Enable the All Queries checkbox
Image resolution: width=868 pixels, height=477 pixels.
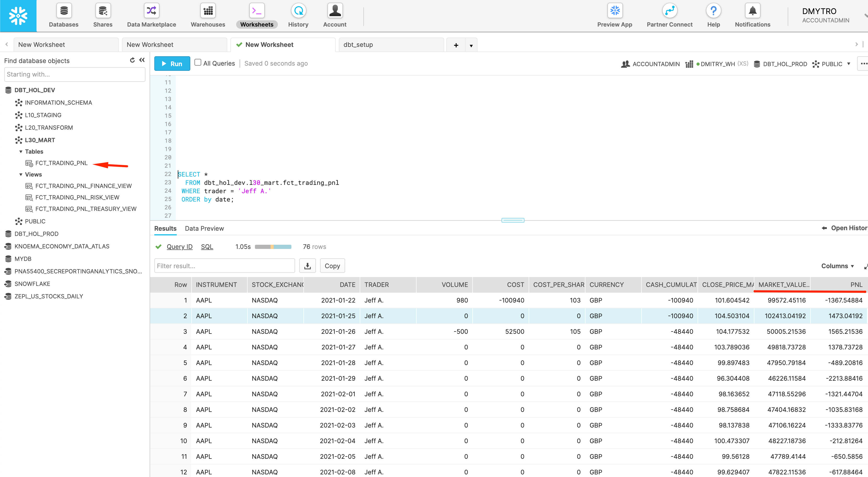click(198, 62)
